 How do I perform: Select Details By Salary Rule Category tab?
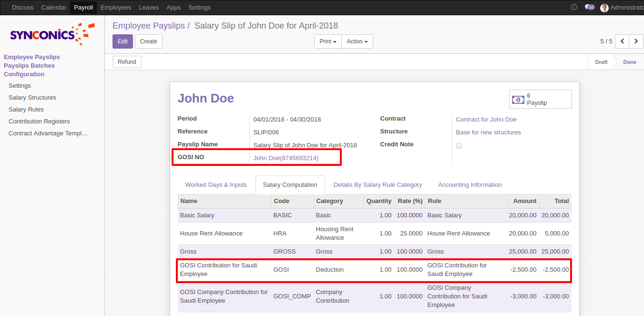pos(378,185)
